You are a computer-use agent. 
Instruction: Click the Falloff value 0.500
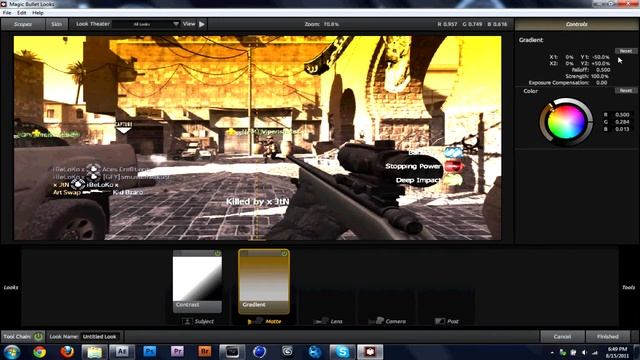click(x=603, y=70)
